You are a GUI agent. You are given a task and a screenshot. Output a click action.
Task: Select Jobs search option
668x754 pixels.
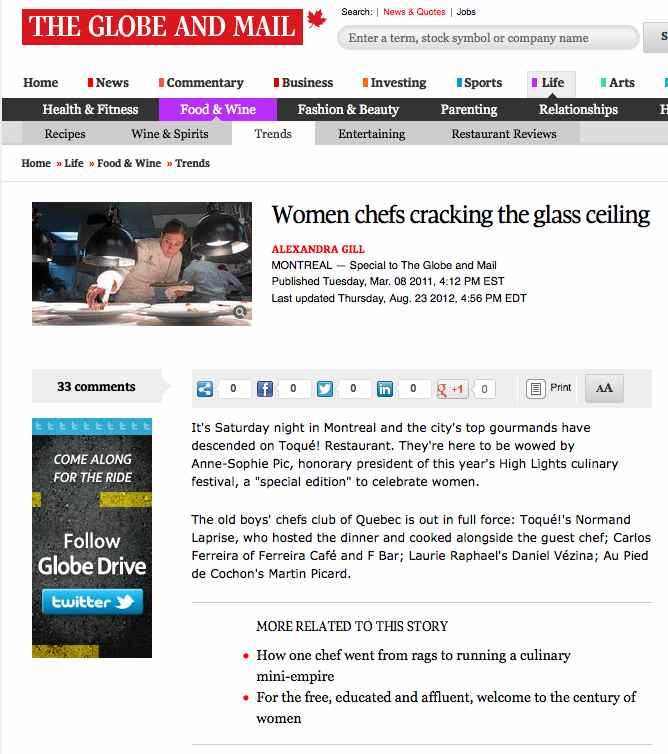click(466, 12)
